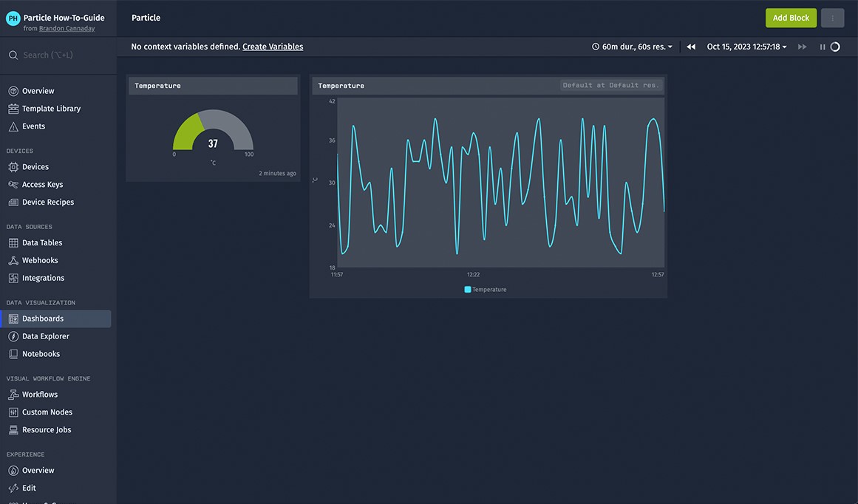Open Device Recipes in the sidebar
858x504 pixels.
click(x=47, y=202)
